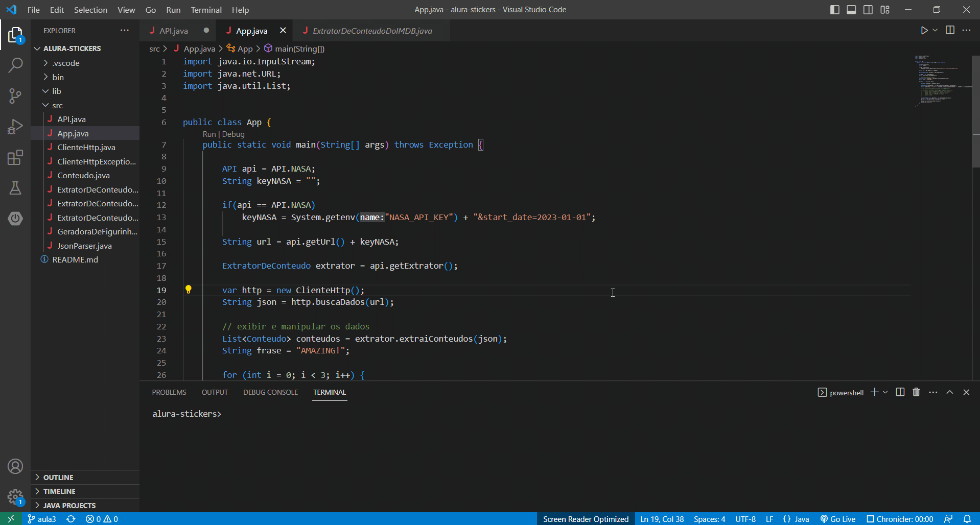Switch to the PROBLEMS panel tab
Viewport: 980px width, 525px height.
pyautogui.click(x=169, y=392)
